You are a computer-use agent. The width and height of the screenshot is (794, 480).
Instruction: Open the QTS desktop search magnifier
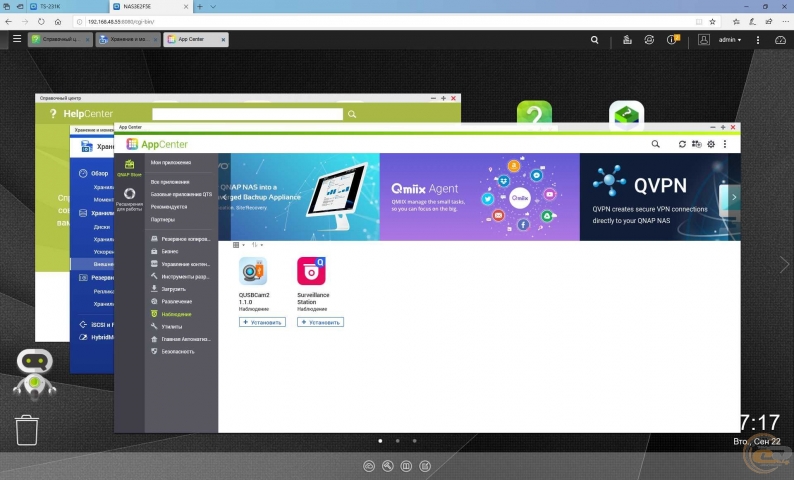594,39
